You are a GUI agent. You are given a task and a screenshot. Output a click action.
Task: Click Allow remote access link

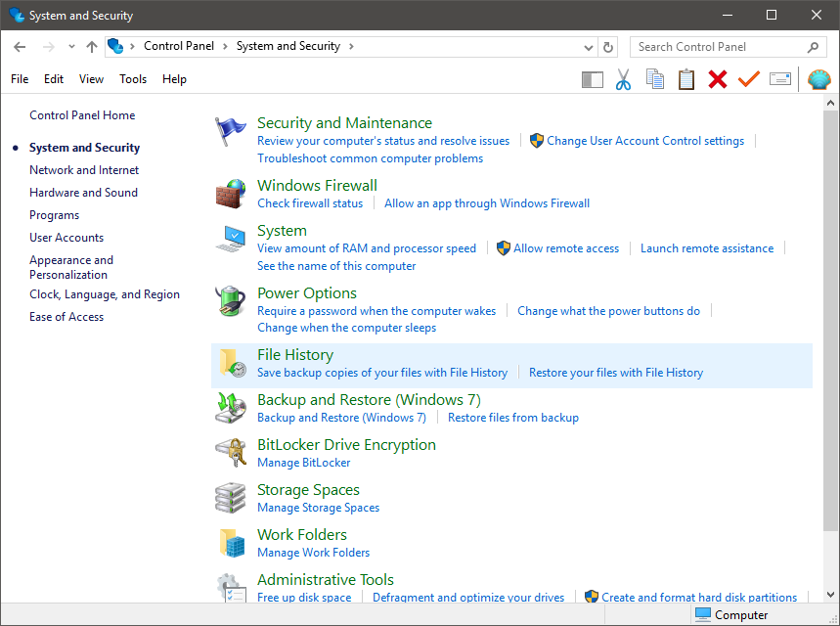coord(566,248)
